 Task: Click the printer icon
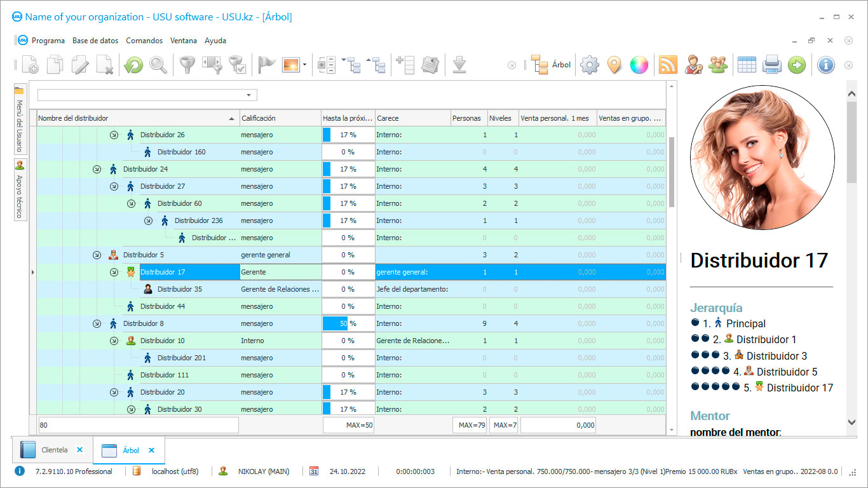[771, 65]
